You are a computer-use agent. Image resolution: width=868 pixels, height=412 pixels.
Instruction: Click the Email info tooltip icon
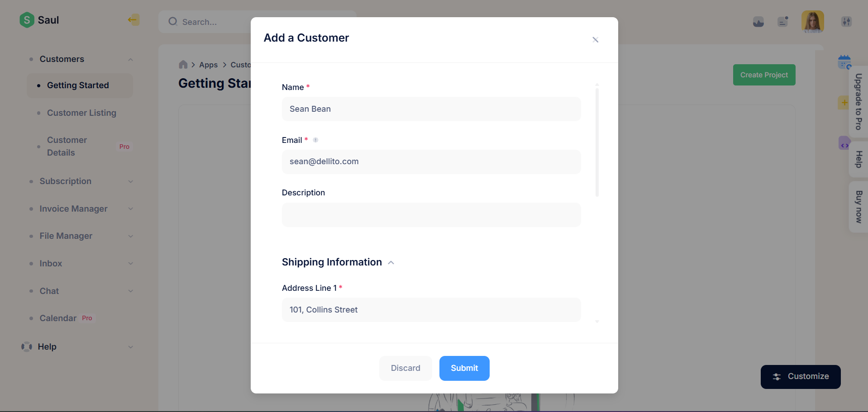coord(316,140)
